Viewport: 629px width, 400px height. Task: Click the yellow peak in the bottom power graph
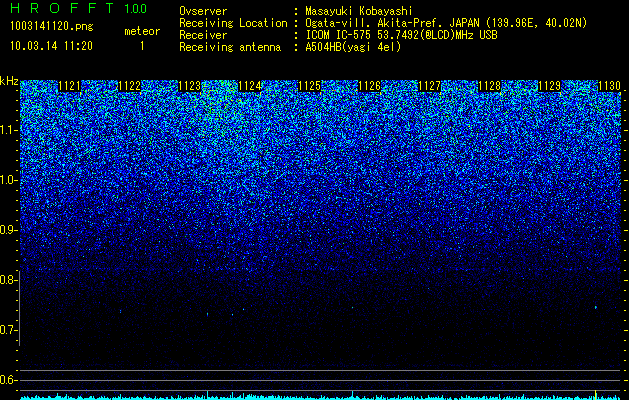pyautogui.click(x=596, y=395)
